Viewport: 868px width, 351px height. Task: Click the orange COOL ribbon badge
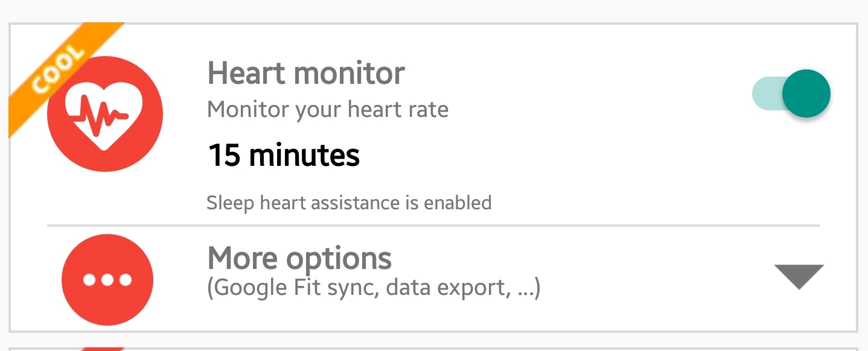[57, 69]
